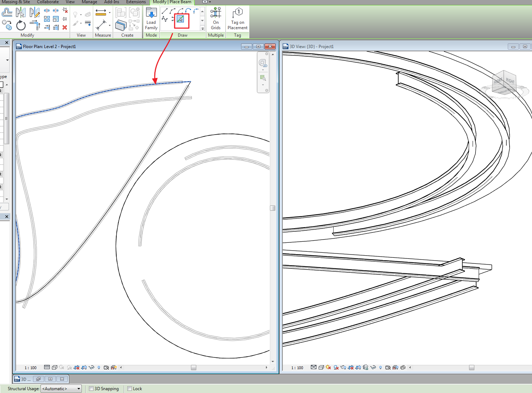Select the straight Line draw tool
Image resolution: width=532 pixels, height=393 pixels.
tap(164, 11)
